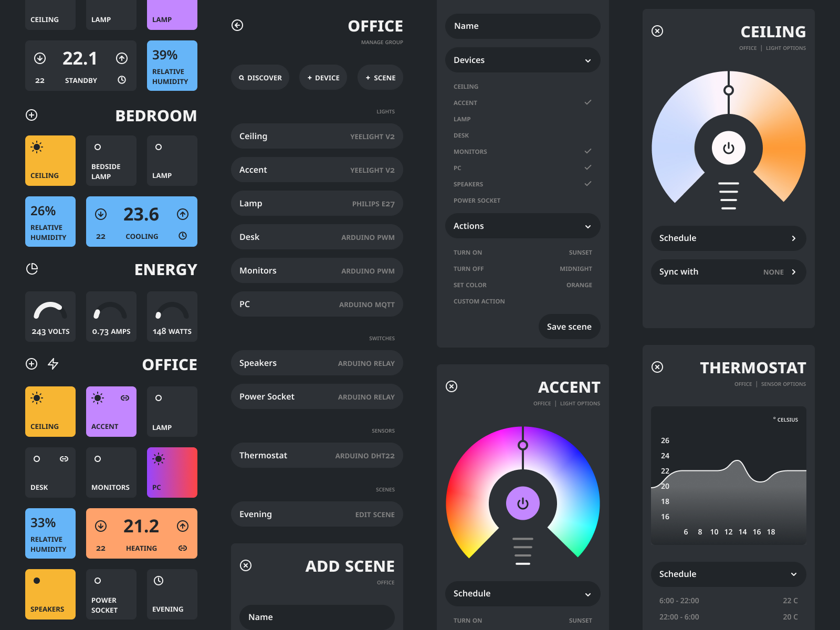Click the power button on the CEILING light dial
The image size is (840, 630).
tap(728, 148)
